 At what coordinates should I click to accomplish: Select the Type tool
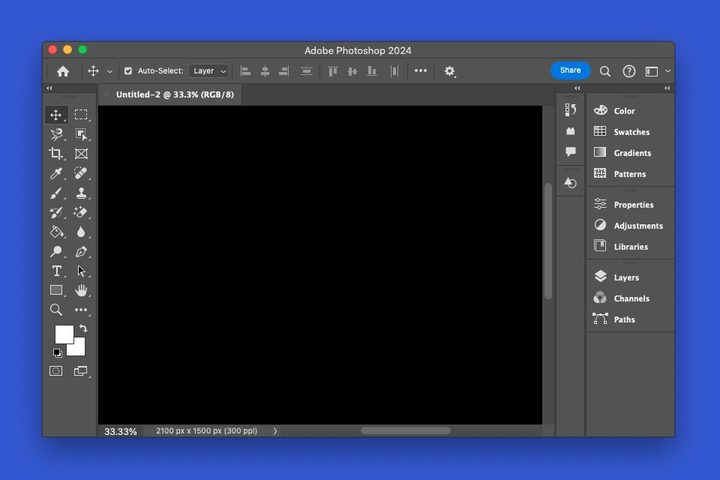click(56, 271)
